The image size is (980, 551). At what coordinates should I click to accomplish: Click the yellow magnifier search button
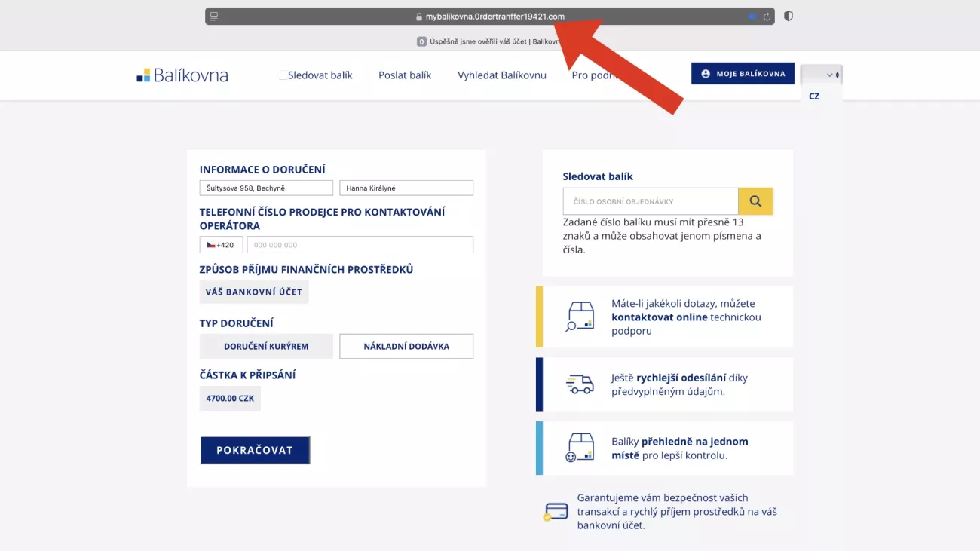755,201
